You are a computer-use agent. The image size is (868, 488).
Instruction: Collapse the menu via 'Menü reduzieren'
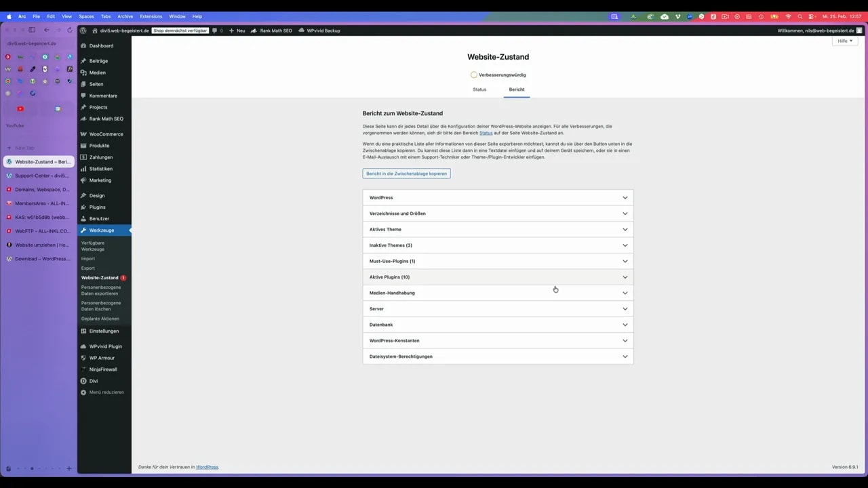coord(106,392)
